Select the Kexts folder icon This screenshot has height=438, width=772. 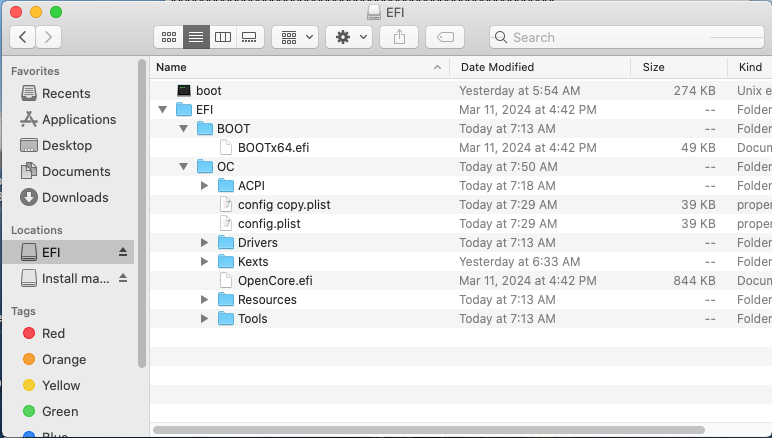point(225,261)
